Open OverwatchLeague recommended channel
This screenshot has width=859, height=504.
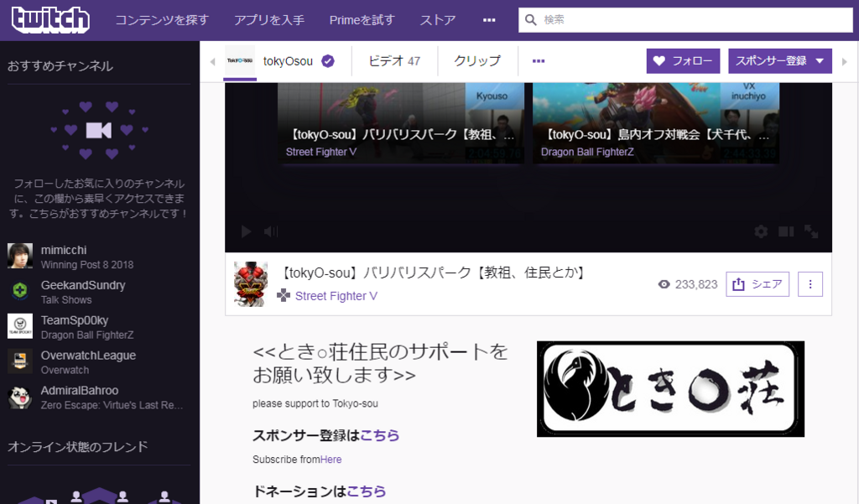click(99, 361)
